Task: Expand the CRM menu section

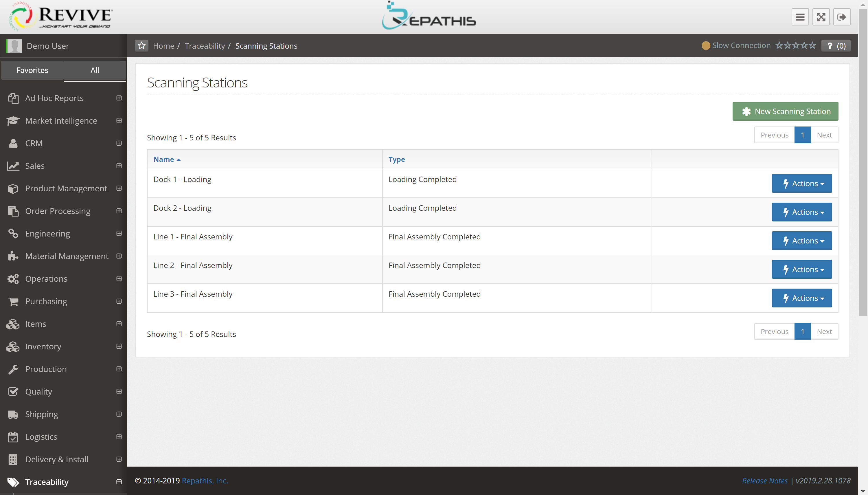Action: (x=119, y=143)
